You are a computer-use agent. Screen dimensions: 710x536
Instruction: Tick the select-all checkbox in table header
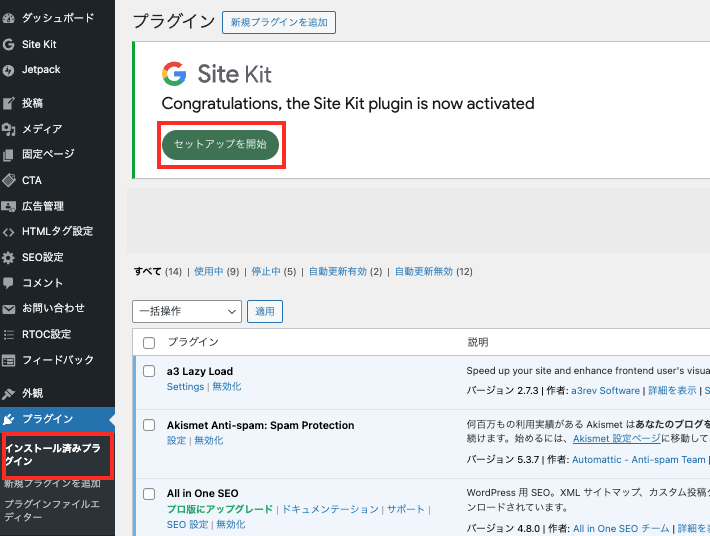[149, 343]
